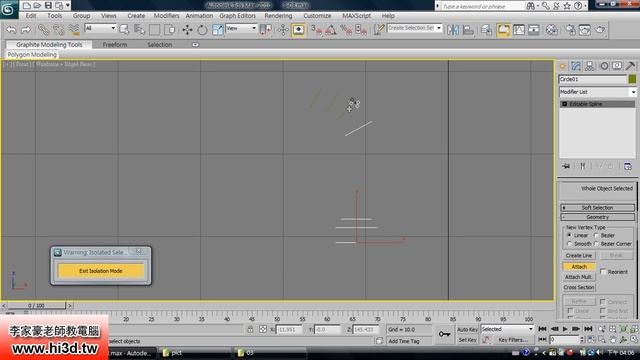Open the Material Editor icon
The image size is (640, 360).
(551, 30)
